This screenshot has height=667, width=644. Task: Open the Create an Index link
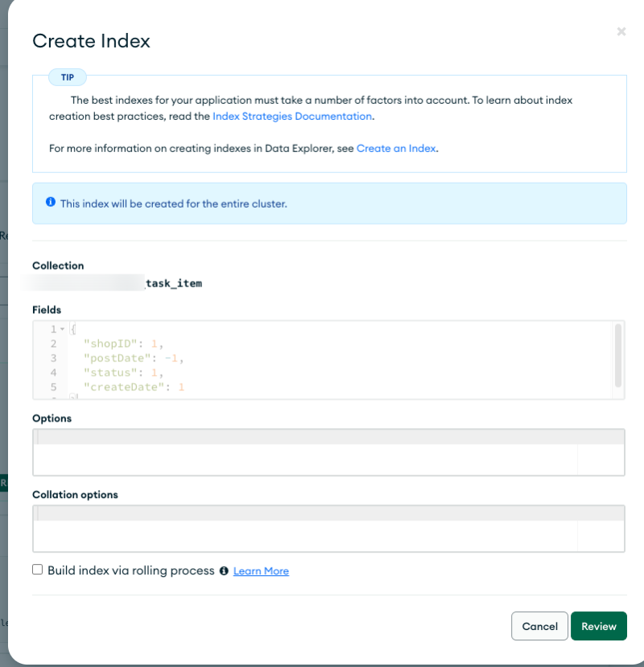(x=396, y=148)
